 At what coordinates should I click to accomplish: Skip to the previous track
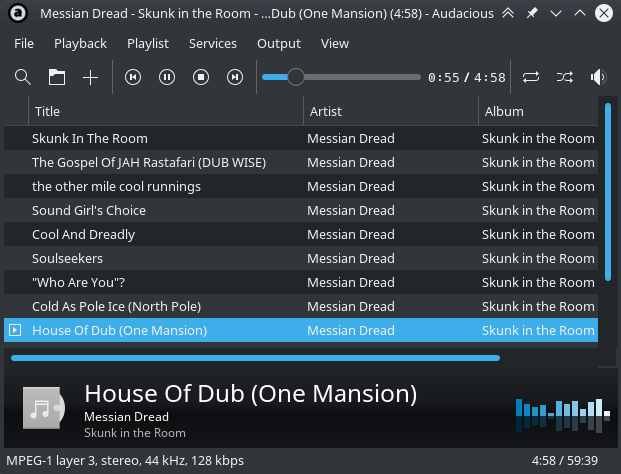coord(133,77)
